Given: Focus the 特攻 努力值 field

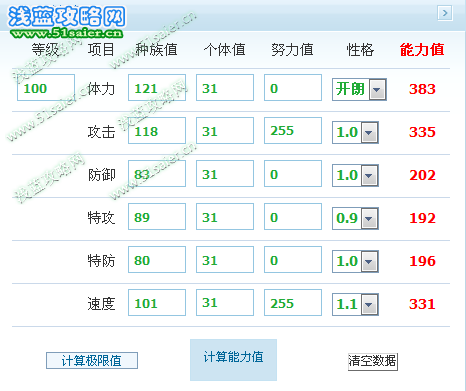Looking at the screenshot, I should pyautogui.click(x=293, y=217).
